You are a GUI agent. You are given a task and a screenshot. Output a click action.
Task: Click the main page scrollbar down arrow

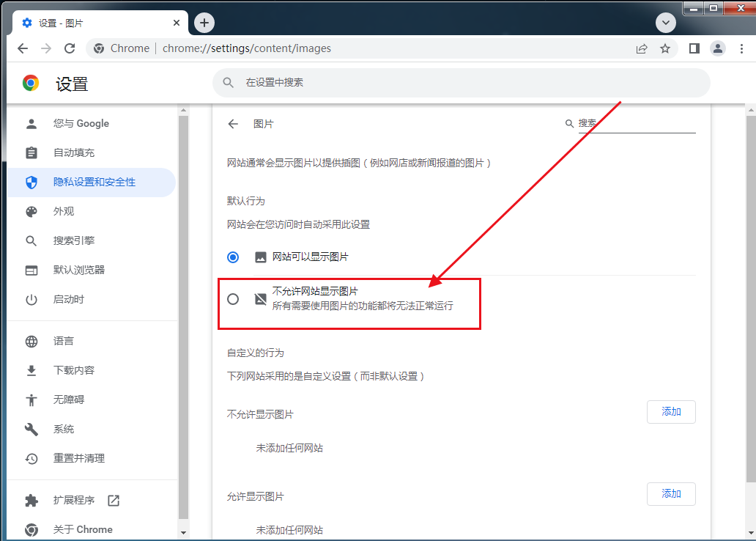click(751, 533)
